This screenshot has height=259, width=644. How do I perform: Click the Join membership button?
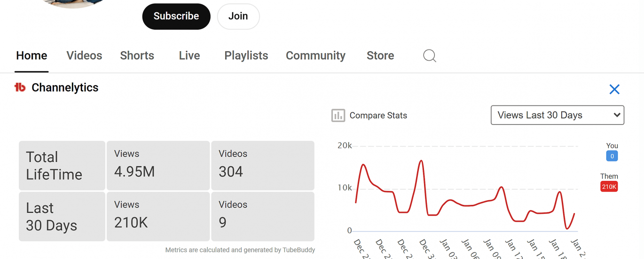point(238,16)
